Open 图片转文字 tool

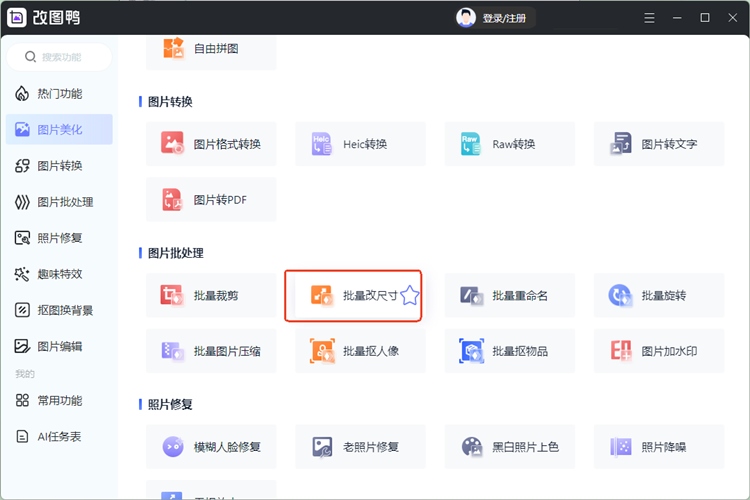click(659, 144)
